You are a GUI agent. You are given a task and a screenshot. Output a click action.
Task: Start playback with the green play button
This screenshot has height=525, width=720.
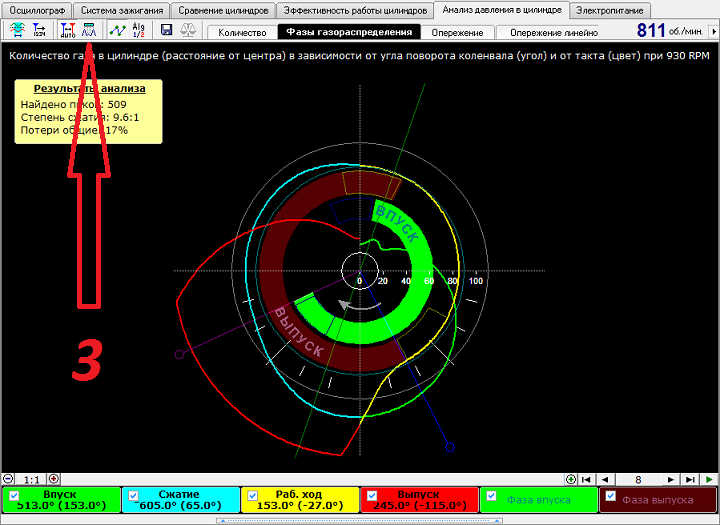709,480
